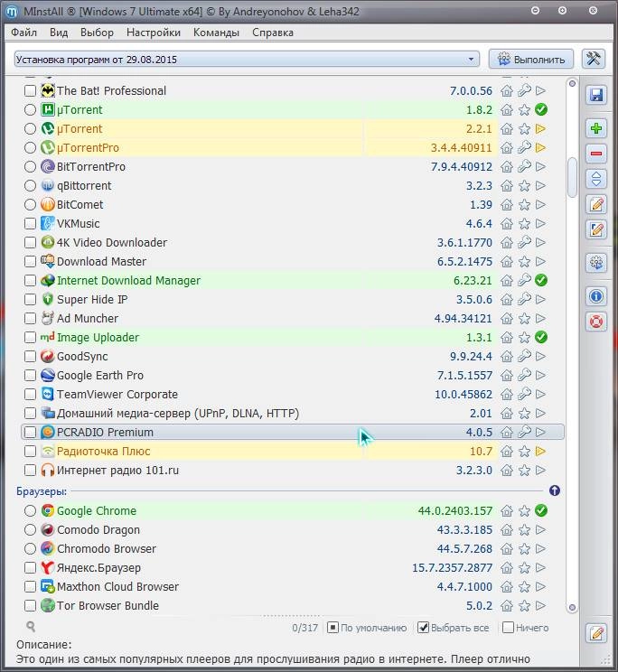
Task: Click the info circle sidebar icon
Action: (x=596, y=296)
